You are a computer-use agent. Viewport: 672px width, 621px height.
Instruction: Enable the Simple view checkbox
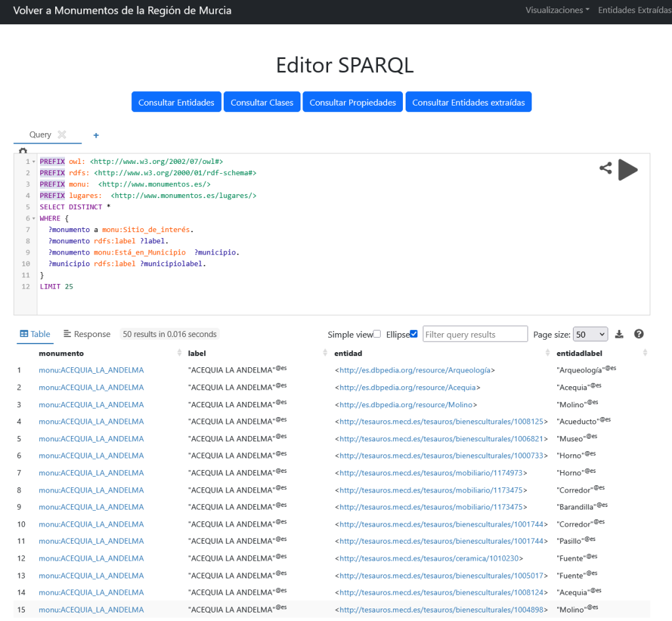click(377, 334)
